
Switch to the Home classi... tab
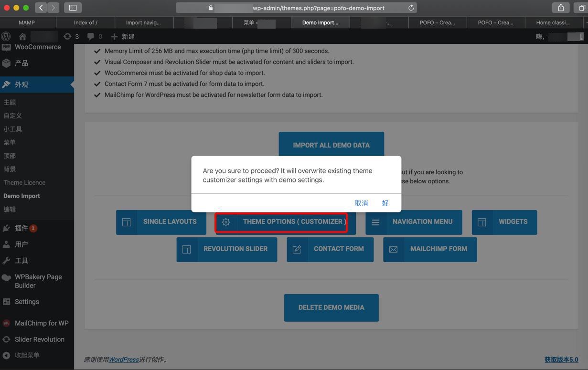point(553,22)
